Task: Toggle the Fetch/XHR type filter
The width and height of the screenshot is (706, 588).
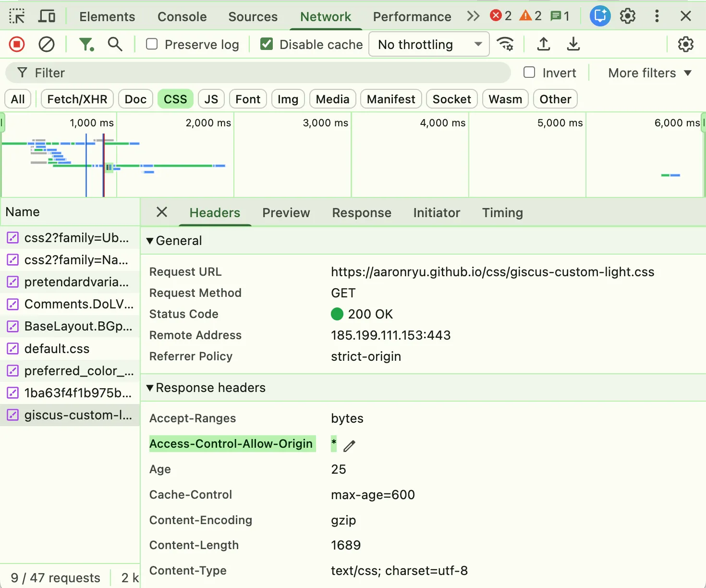Action: coord(77,99)
